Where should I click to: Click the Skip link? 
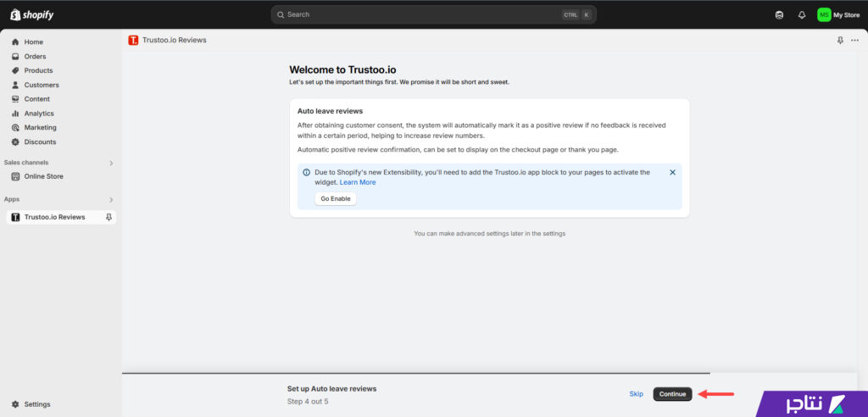click(636, 394)
